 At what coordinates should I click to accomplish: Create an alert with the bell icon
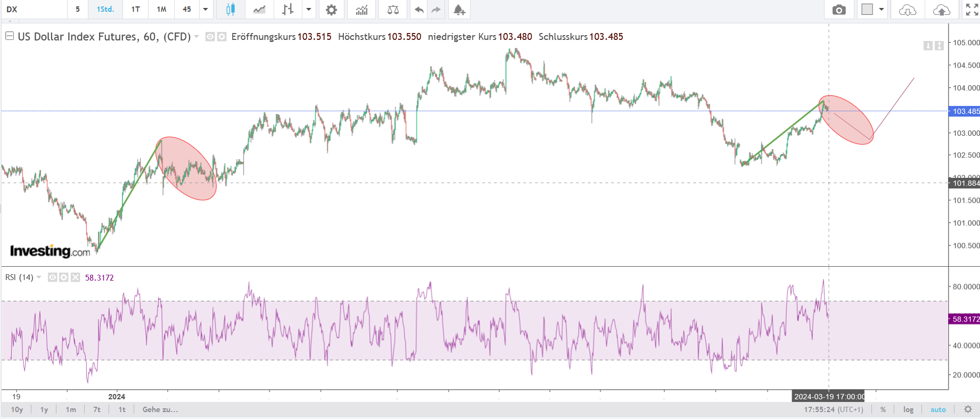[x=459, y=10]
